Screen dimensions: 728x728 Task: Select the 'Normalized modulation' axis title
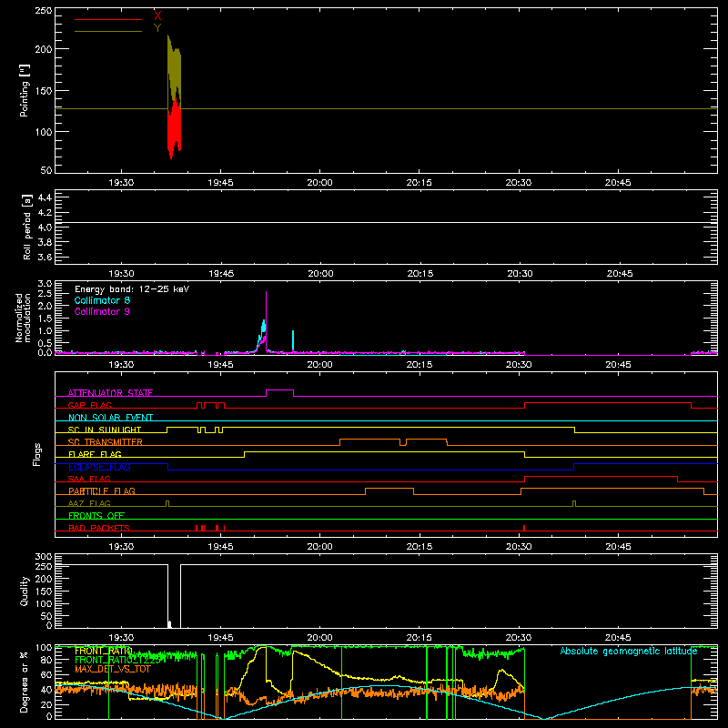point(23,318)
